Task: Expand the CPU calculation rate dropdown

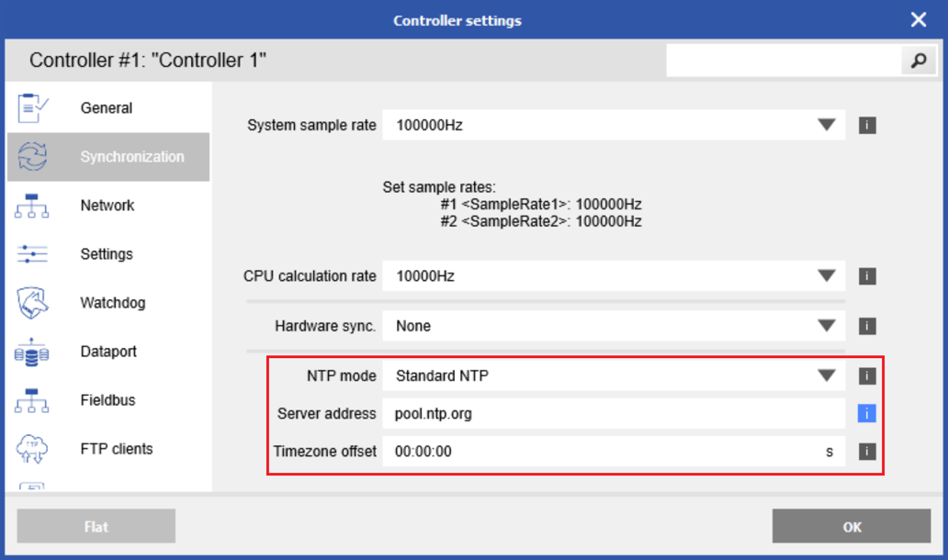Action: [826, 275]
